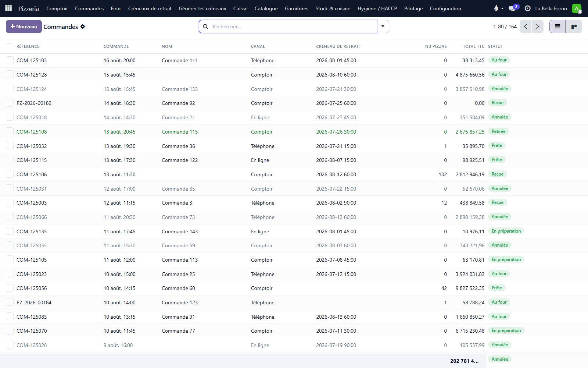Click the gear icon beside Commandes title
The image size is (588, 368).
(83, 26)
